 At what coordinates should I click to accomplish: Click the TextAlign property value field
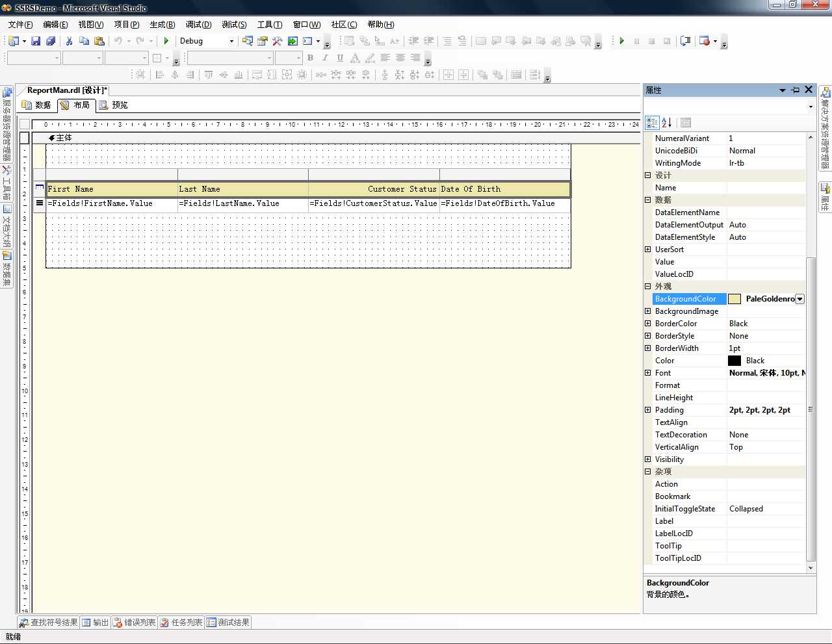point(766,422)
